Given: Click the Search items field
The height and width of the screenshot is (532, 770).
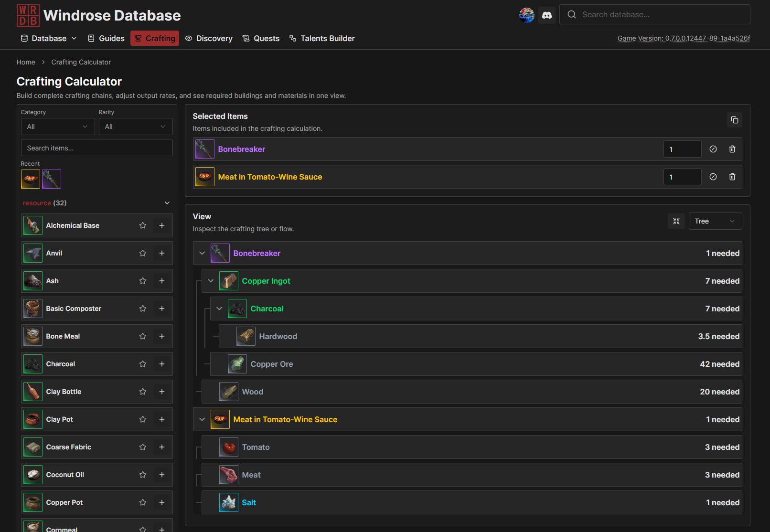Looking at the screenshot, I should pos(96,148).
